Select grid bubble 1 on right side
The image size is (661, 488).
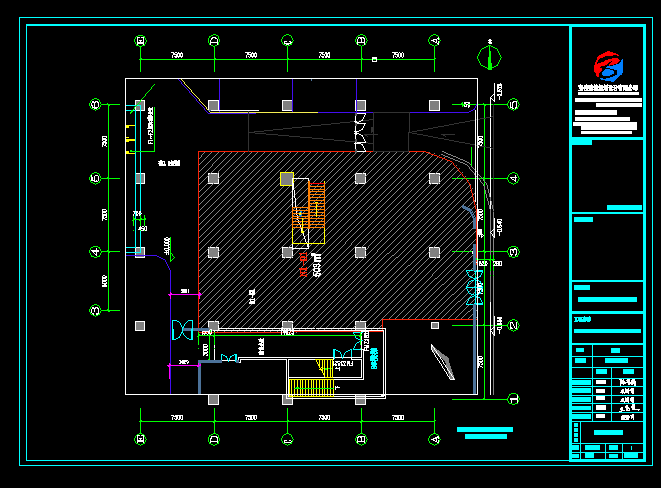[513, 397]
